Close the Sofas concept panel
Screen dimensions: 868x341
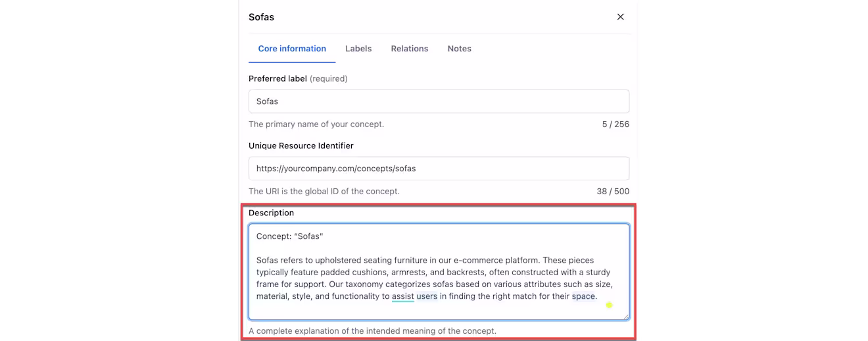(x=620, y=17)
